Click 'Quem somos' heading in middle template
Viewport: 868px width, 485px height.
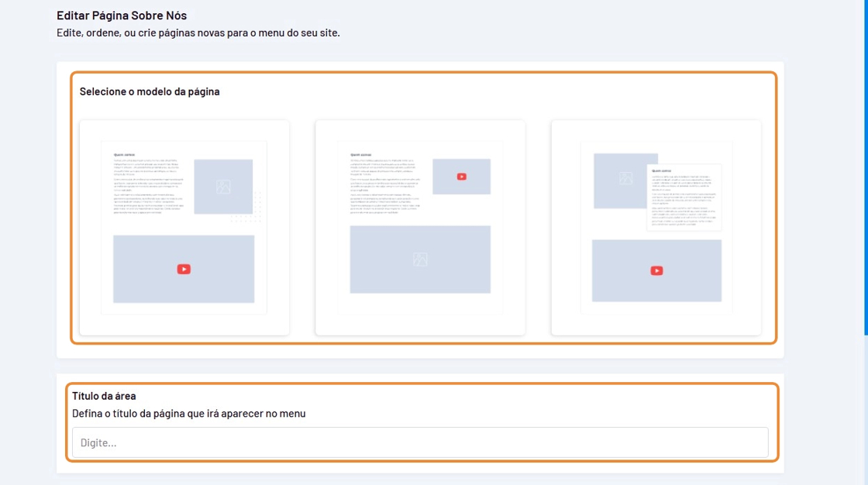coord(360,154)
